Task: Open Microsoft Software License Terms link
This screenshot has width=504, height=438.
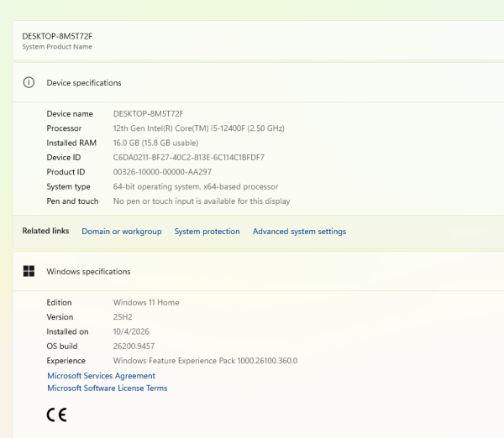Action: pos(108,388)
